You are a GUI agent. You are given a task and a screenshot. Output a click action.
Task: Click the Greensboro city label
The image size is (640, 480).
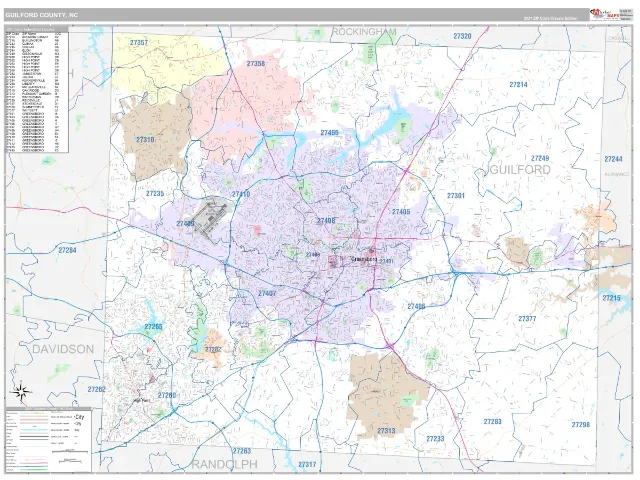363,259
